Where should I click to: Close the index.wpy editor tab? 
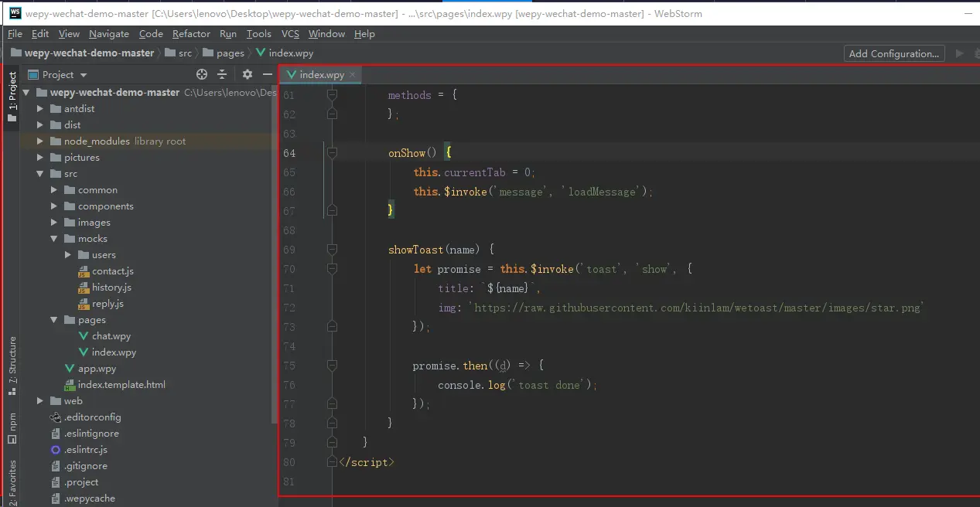coord(353,74)
